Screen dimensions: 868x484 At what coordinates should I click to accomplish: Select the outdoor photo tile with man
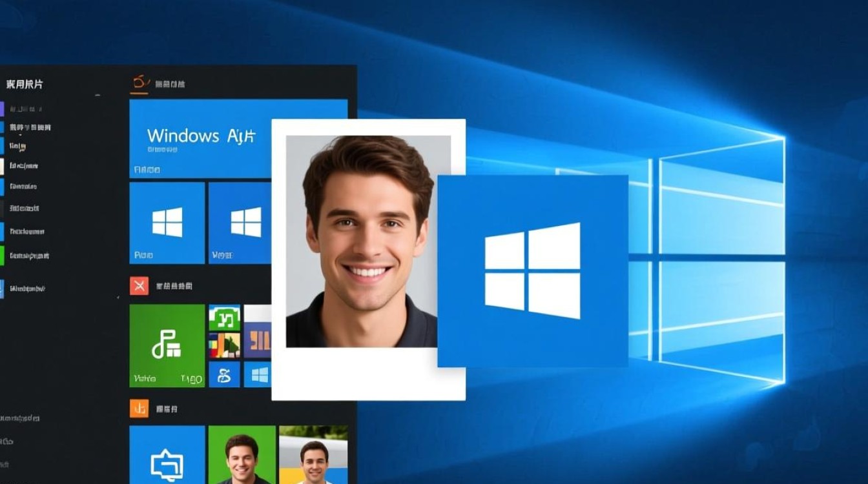point(313,456)
